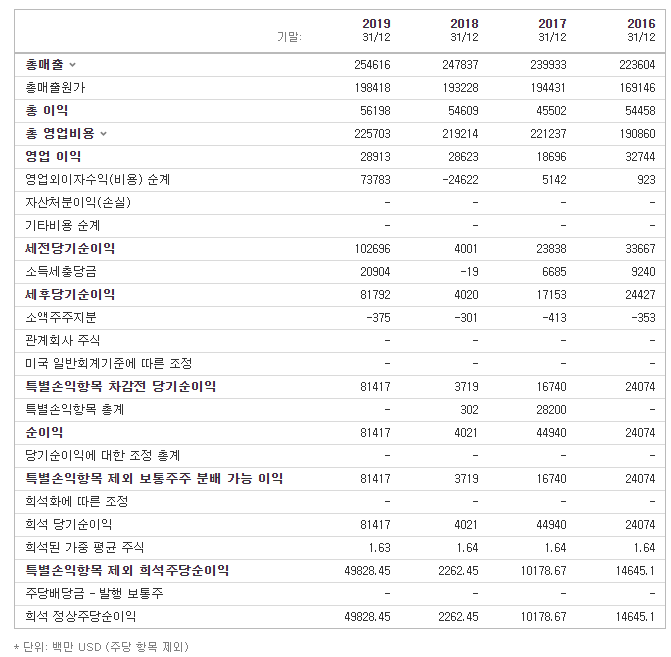Click the 희석화에 따른 조정 label

[x=77, y=502]
